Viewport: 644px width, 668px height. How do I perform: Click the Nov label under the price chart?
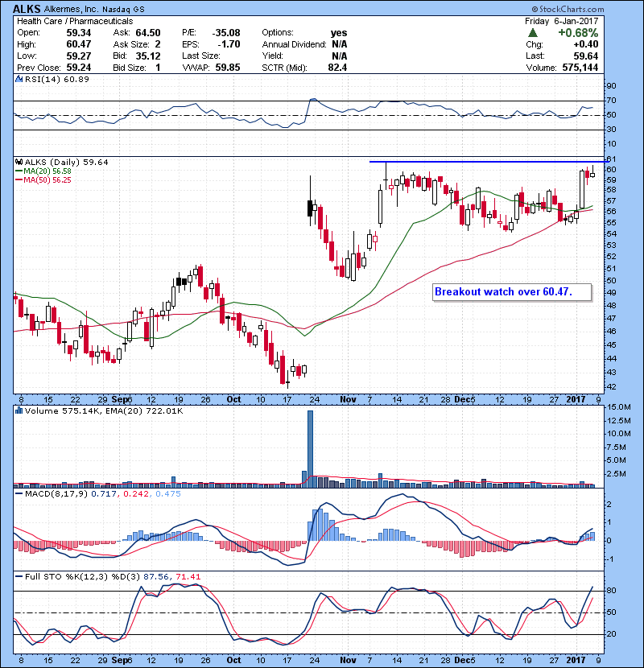tap(348, 400)
